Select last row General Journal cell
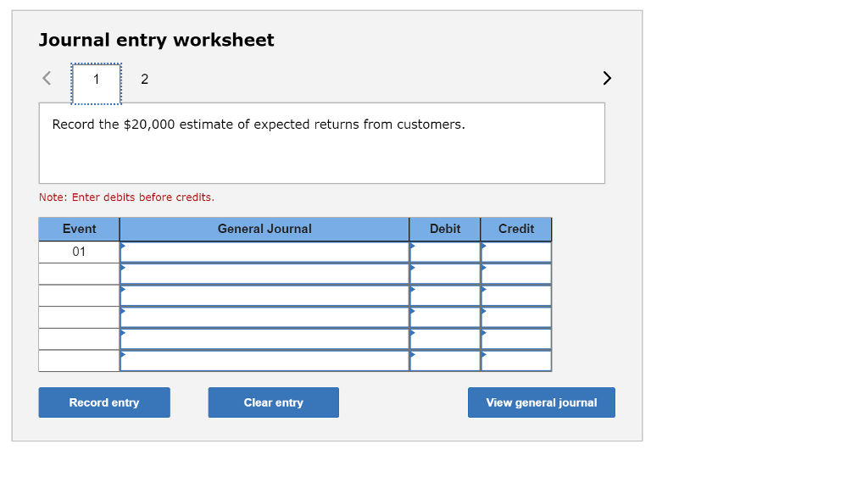The width and height of the screenshot is (868, 477). click(264, 361)
